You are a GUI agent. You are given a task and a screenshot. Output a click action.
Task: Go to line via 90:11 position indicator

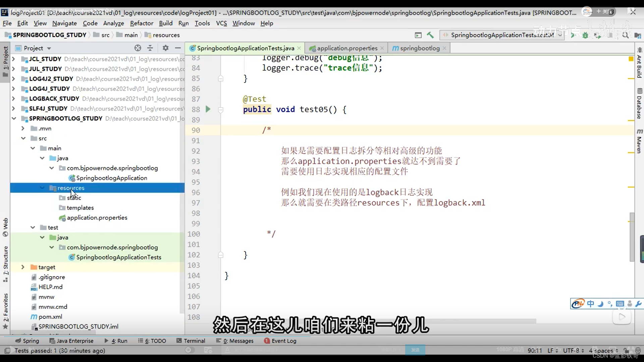(535, 350)
